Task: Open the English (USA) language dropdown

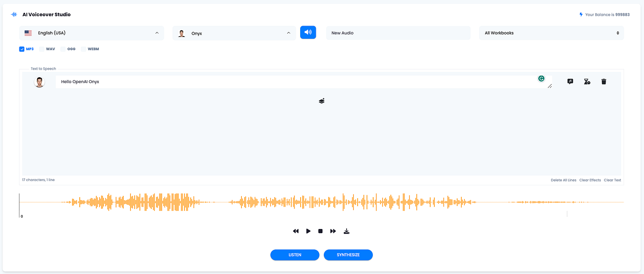Action: point(92,33)
